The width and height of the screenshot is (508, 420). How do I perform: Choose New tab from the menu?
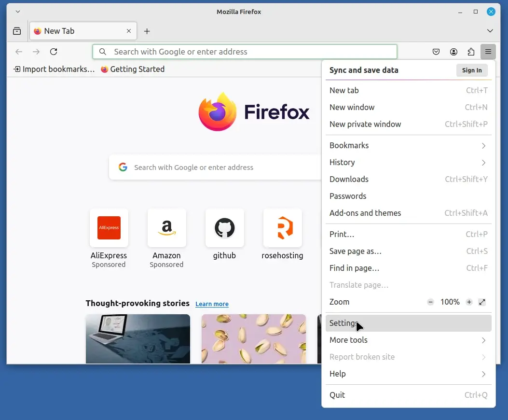click(x=408, y=90)
